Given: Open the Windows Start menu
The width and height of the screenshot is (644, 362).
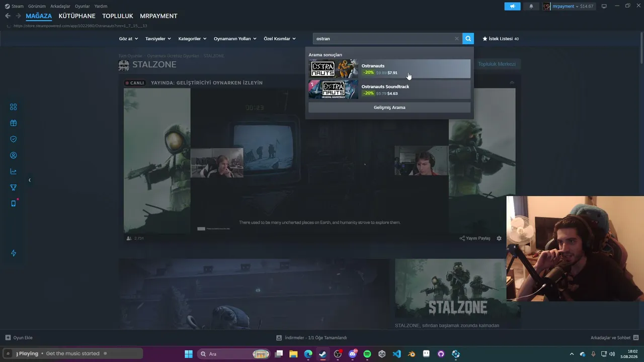Looking at the screenshot, I should [x=189, y=354].
